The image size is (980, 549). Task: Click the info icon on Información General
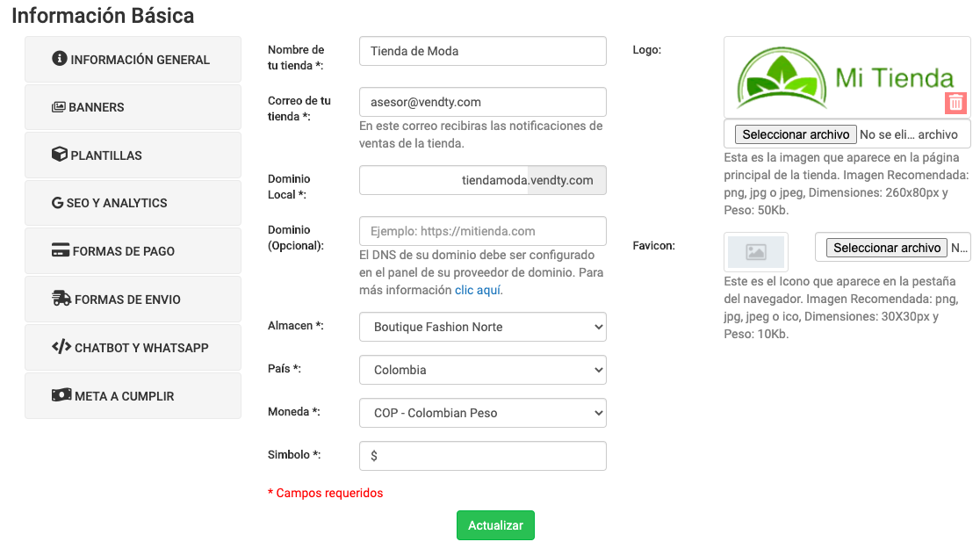58,59
